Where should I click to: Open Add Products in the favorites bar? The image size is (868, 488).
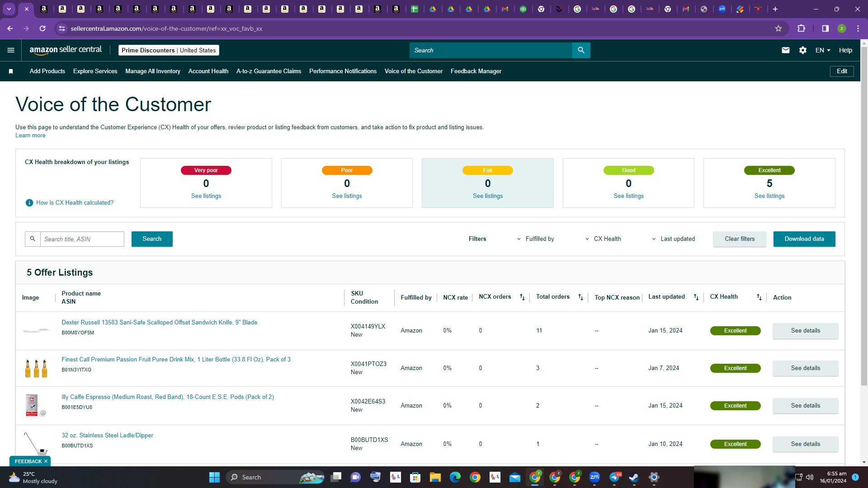[x=47, y=71]
